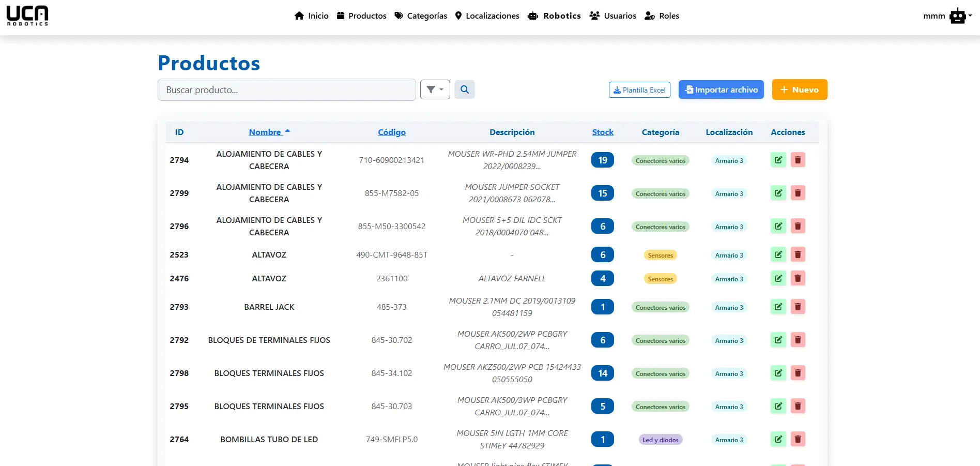Delete the BLOQUES DE TERMINALES FIJOS product
Screen dimensions: 980x466
(x=798, y=340)
